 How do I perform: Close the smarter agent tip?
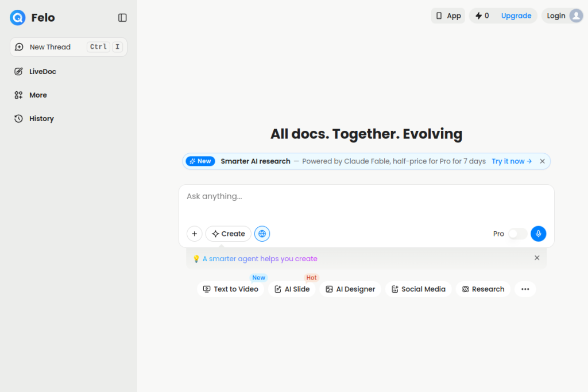coord(537,258)
